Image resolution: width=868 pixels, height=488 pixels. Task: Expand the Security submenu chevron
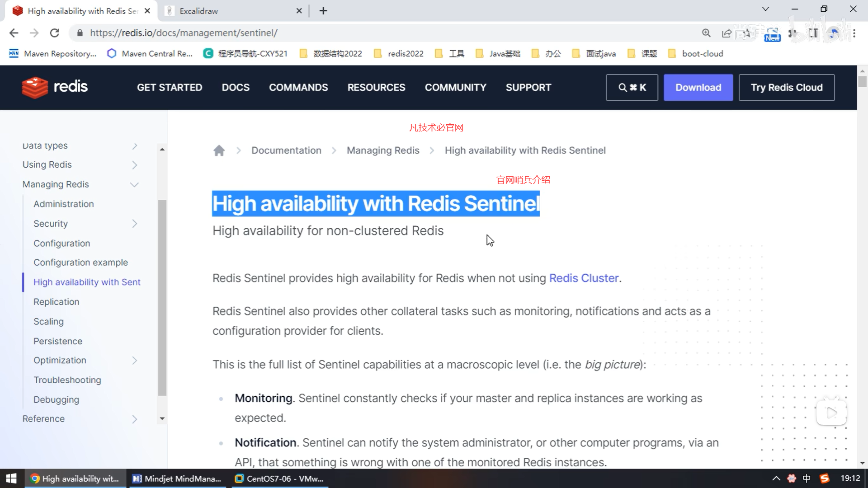pos(134,224)
